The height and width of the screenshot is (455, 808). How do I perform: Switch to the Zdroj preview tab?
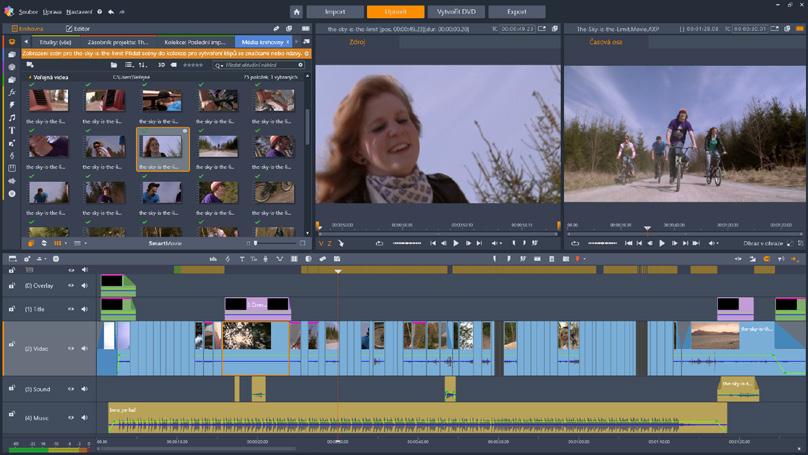[357, 42]
